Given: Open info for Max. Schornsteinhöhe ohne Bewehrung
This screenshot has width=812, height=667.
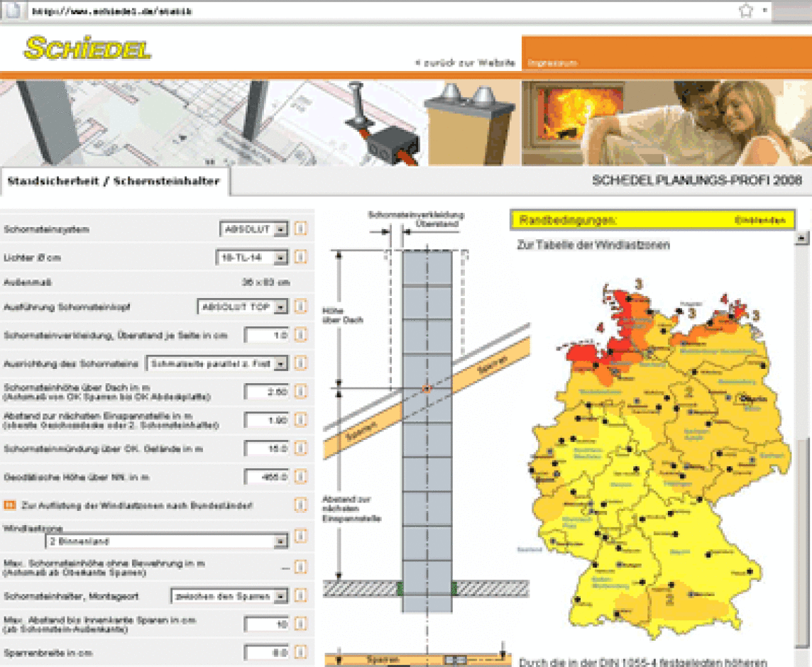Looking at the screenshot, I should [x=301, y=568].
